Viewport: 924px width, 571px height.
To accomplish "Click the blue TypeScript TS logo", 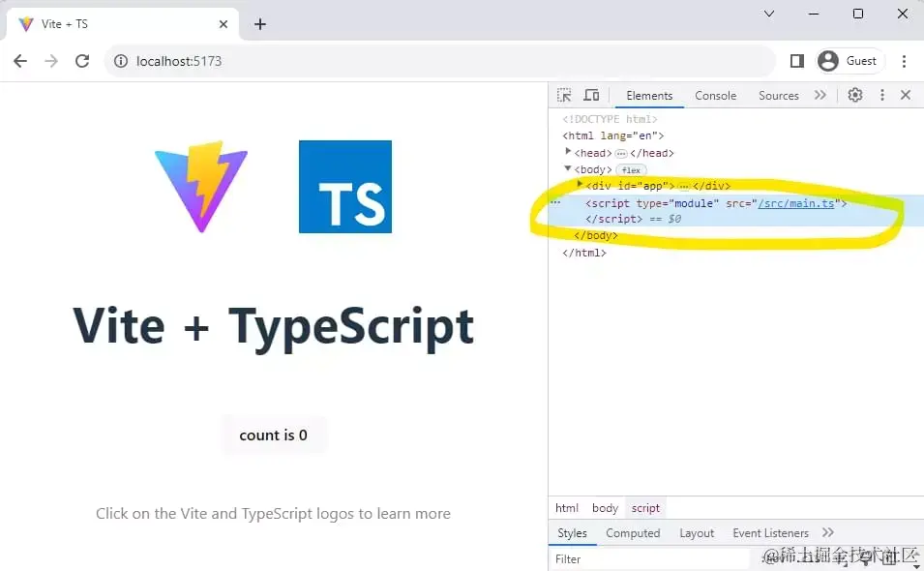I will point(345,186).
